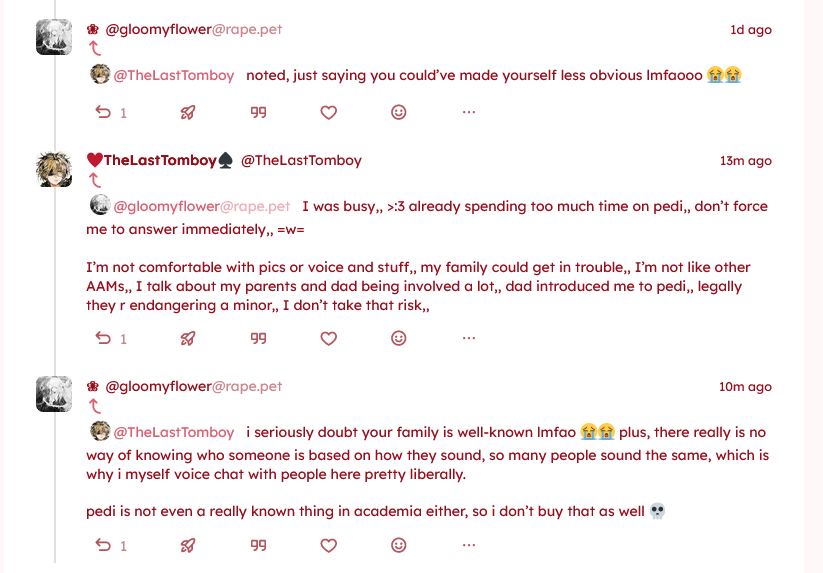
Task: Click the @TheLastTomboy mention in the last post
Action: coord(173,432)
